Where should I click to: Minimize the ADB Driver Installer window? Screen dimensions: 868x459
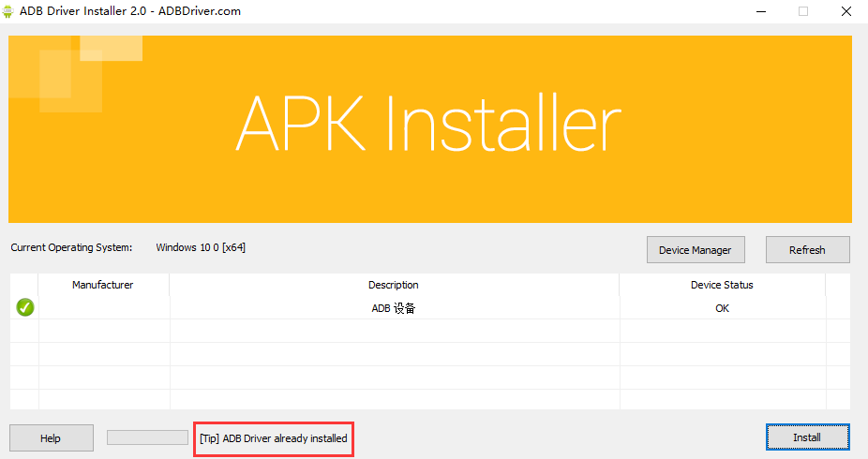click(758, 11)
